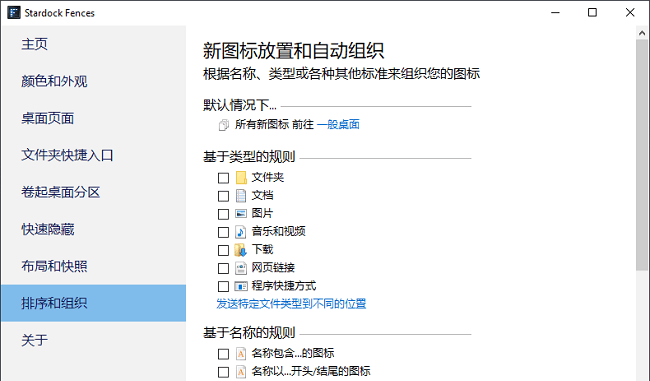Click the 名称以...开头/结尾的图标 label text
This screenshot has height=381, width=650.
click(x=311, y=371)
